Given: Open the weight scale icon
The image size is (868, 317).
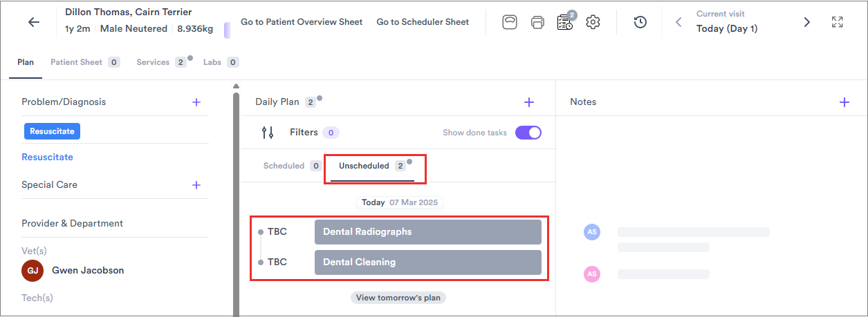Looking at the screenshot, I should 510,22.
